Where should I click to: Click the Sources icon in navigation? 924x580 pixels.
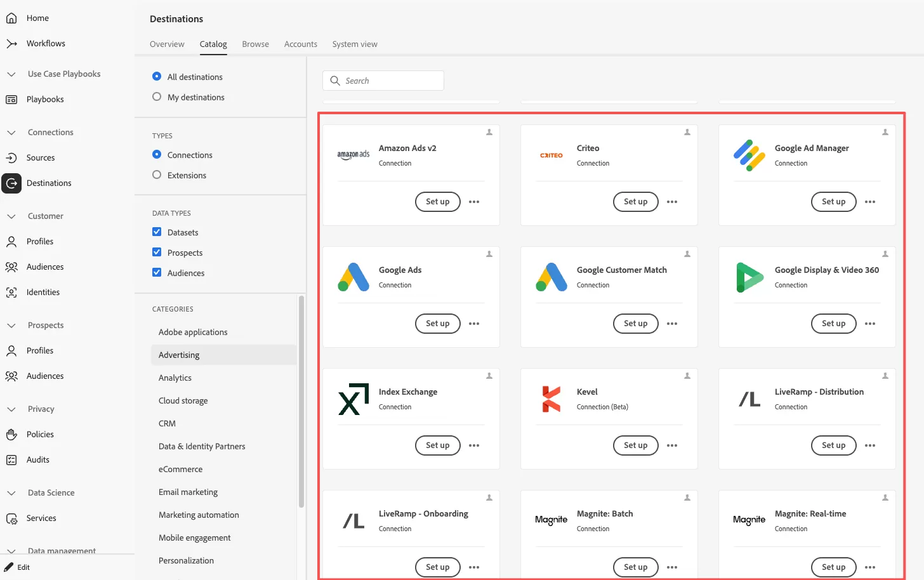tap(11, 158)
